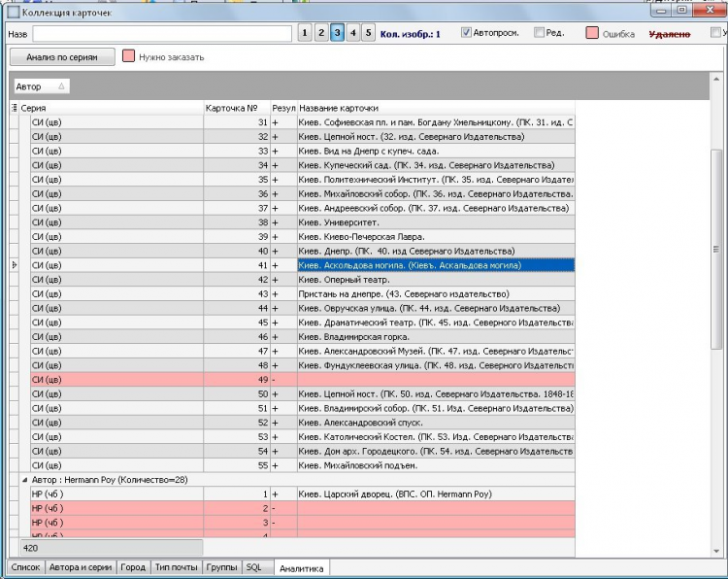Click the Карточка № column header
The height and width of the screenshot is (579, 728).
[x=237, y=108]
